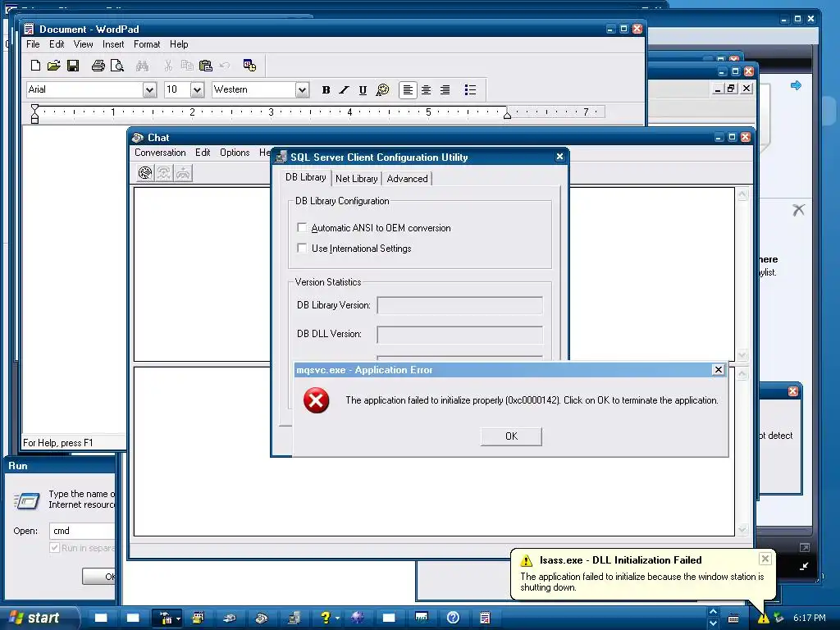
Task: Close the lsass.exe balloon notification
Action: 765,559
